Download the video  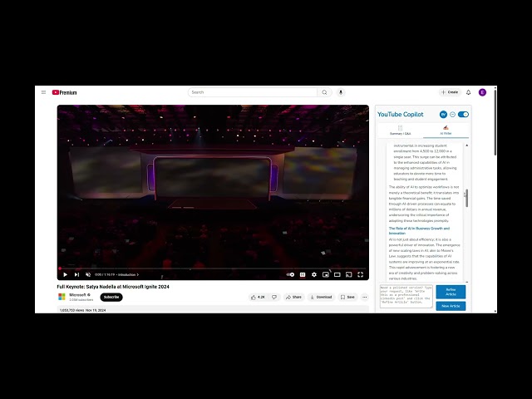[321, 298]
